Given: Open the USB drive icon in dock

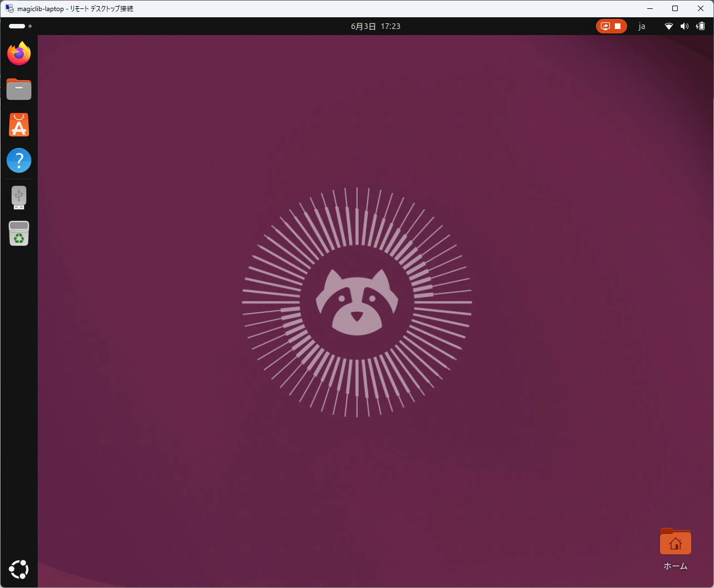Looking at the screenshot, I should (19, 198).
